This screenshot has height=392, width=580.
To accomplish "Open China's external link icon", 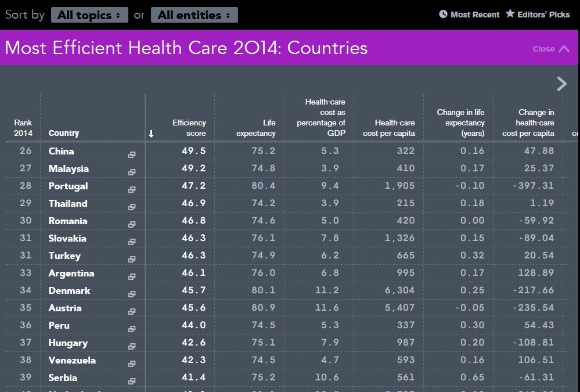I will (x=132, y=155).
